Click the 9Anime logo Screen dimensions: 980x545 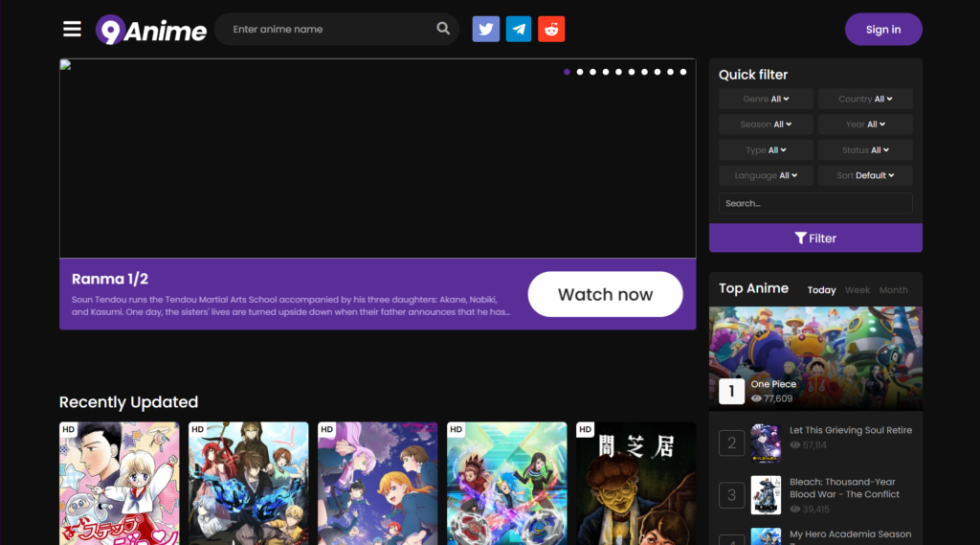click(x=150, y=30)
